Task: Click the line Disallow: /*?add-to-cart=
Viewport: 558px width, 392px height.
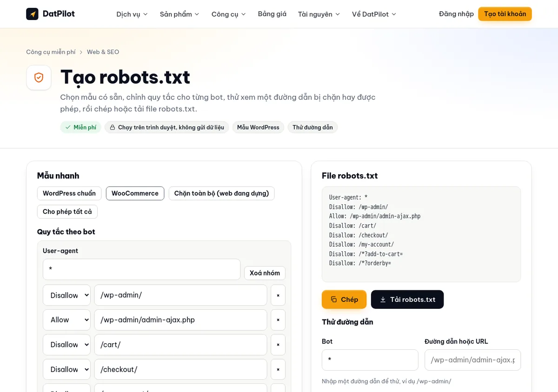Action: pyautogui.click(x=366, y=254)
